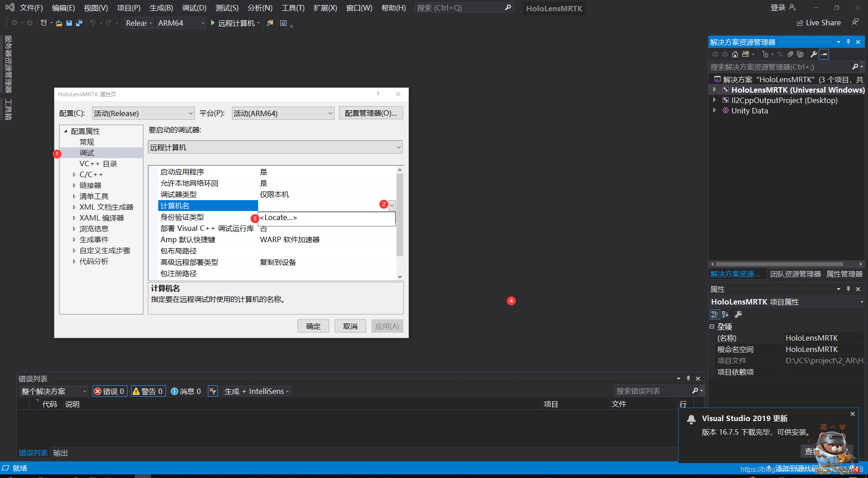Open the 平台 ARM64 platform dropdown
The height and width of the screenshot is (478, 868).
[283, 113]
